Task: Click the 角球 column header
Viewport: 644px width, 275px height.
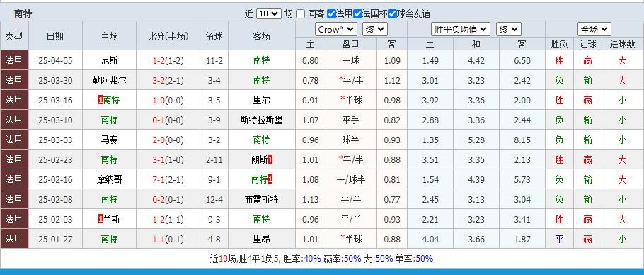Action: [214, 36]
